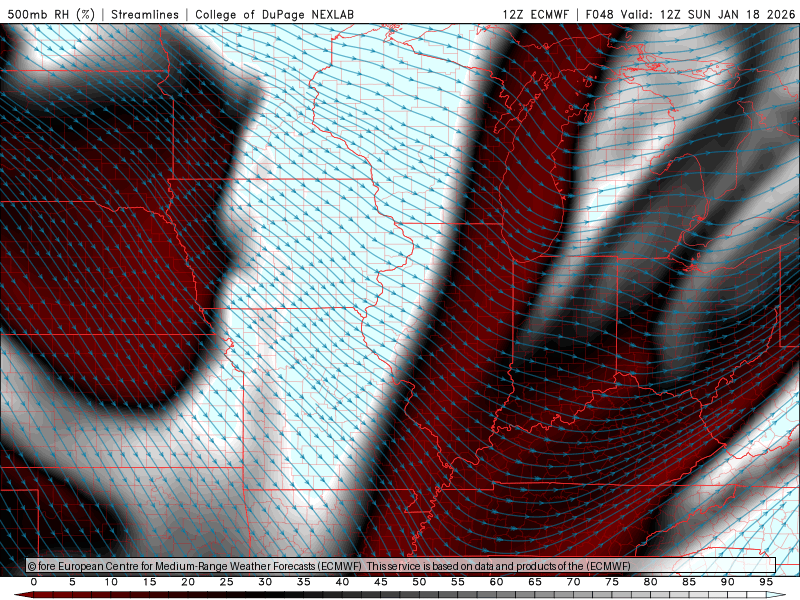800x600 pixels.
Task: Click the '95' value on the color scale
Action: tap(766, 582)
